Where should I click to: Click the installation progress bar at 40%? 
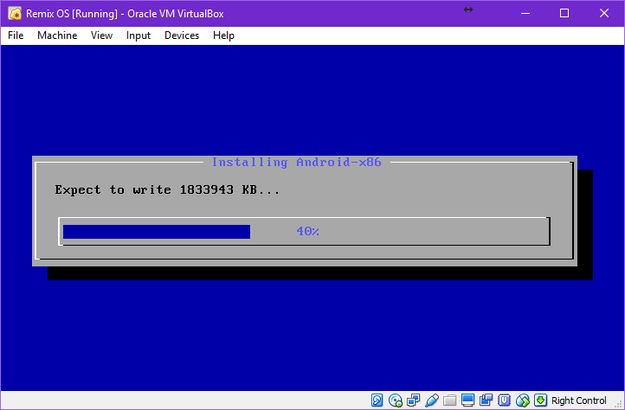point(305,231)
